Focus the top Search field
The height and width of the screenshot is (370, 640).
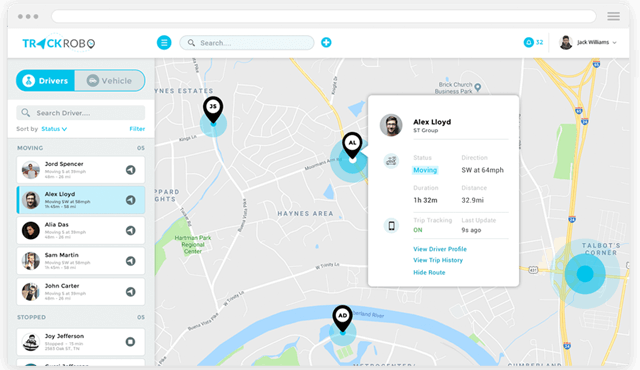tap(247, 42)
